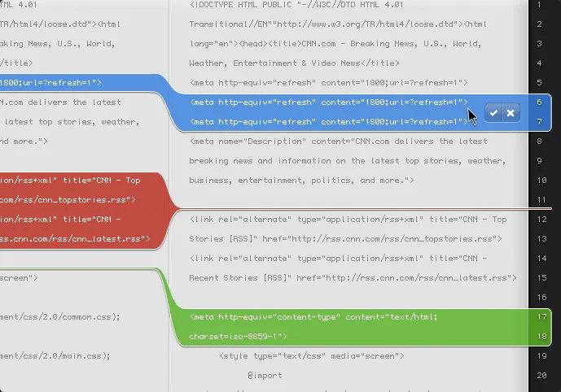Click line number 12 in the gutter
The height and width of the screenshot is (392, 561).
tap(541, 220)
